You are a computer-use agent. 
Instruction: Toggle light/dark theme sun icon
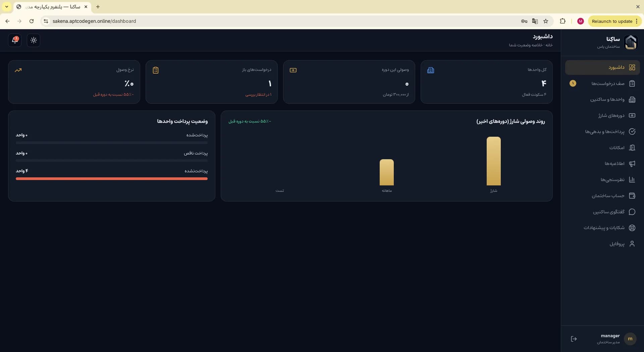[34, 40]
